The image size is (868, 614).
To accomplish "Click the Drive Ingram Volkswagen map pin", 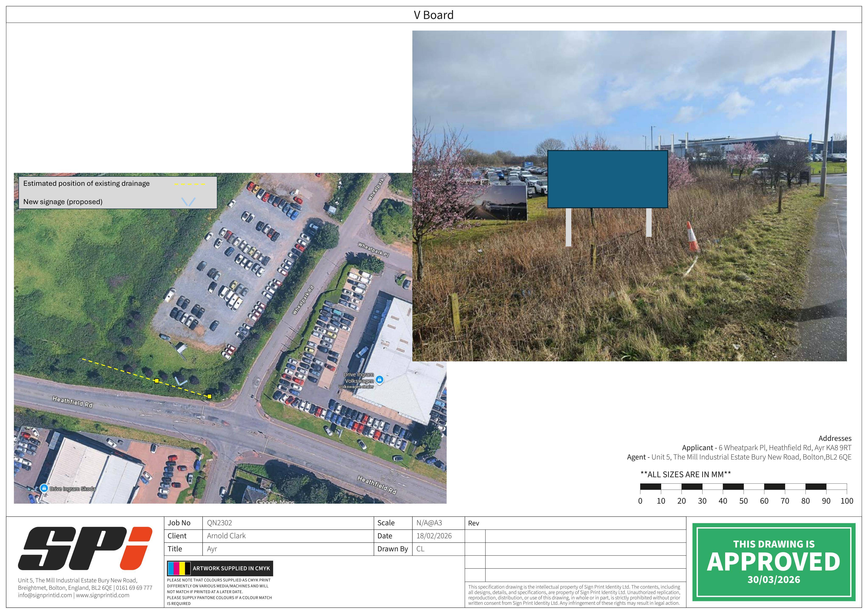I will click(x=380, y=380).
